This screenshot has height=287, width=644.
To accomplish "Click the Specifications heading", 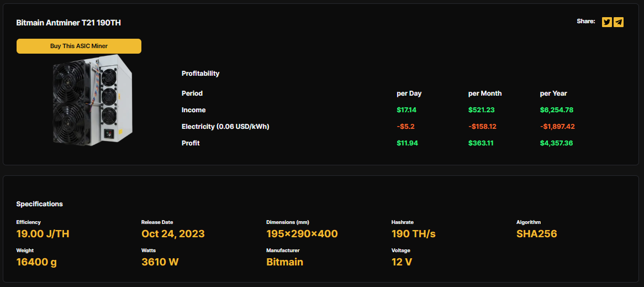I will (39, 204).
